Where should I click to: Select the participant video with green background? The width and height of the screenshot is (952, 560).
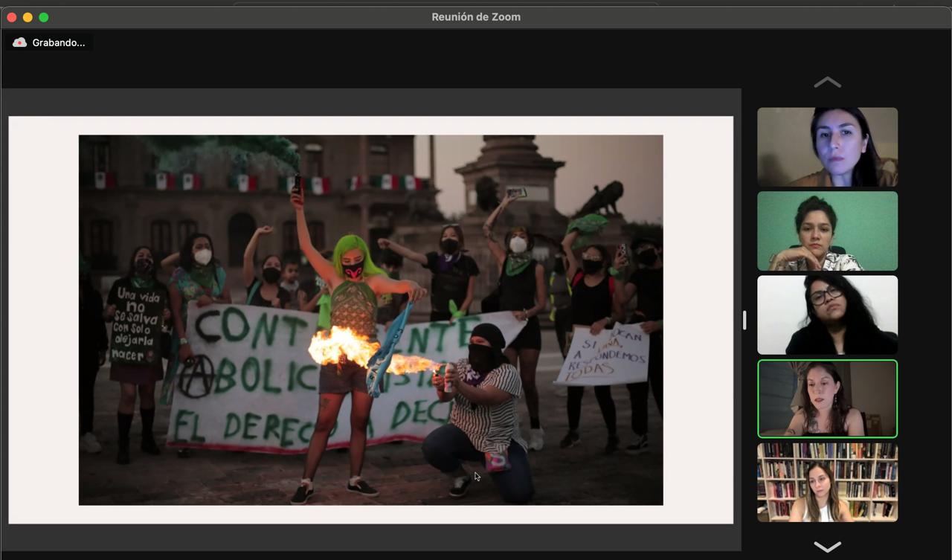[x=827, y=231]
